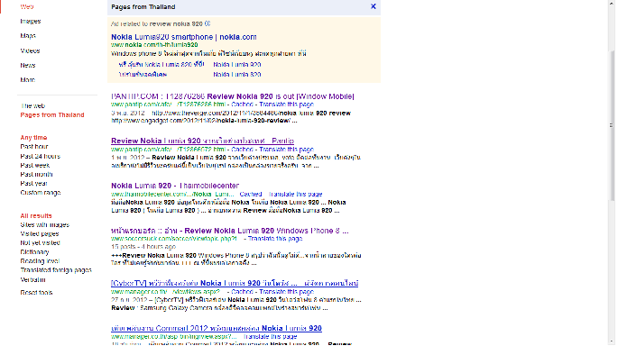Show Translated foreign pages

[56, 270]
